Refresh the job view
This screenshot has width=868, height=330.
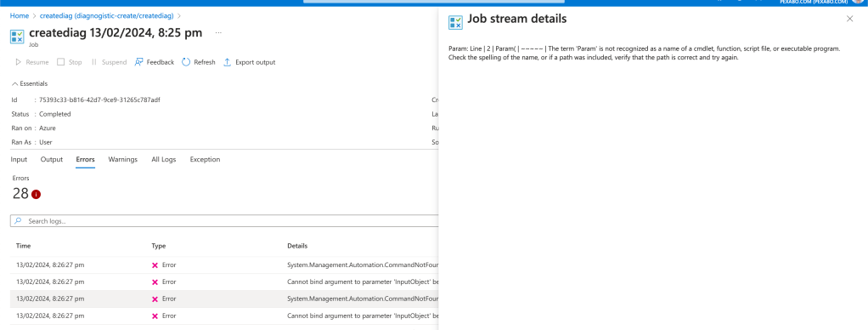[x=199, y=62]
